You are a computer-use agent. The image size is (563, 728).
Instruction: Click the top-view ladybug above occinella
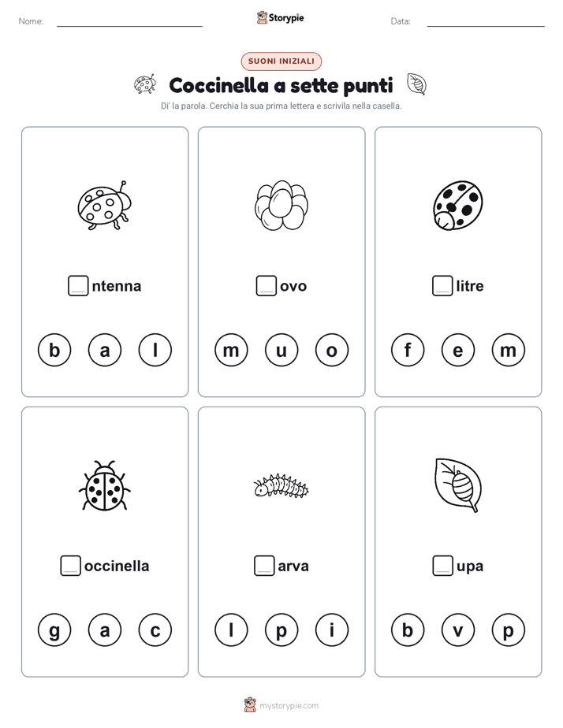(105, 485)
